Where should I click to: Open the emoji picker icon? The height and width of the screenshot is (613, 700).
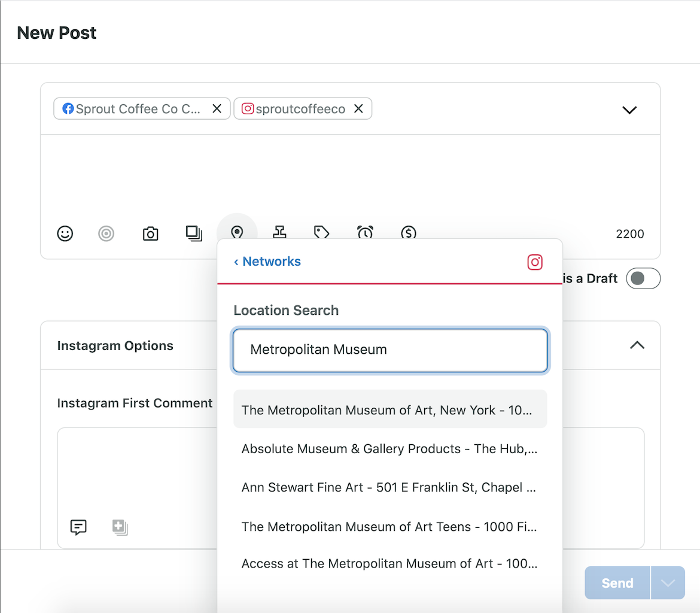[65, 233]
